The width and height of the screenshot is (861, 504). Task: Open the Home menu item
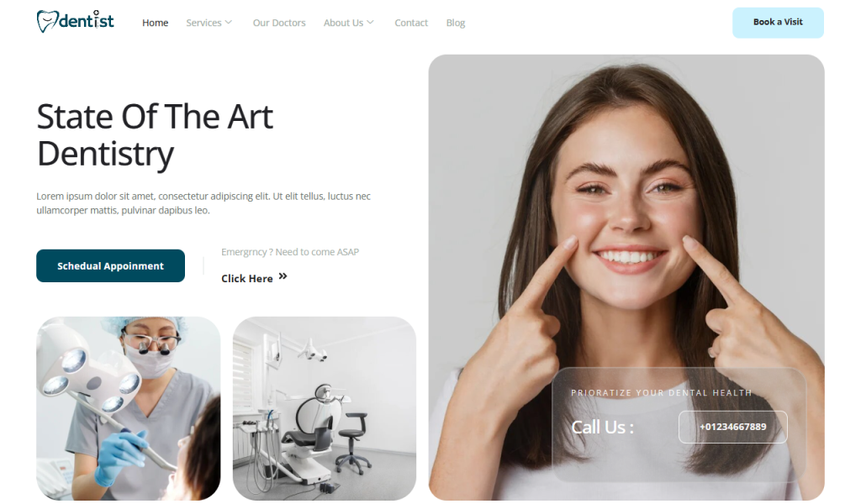pos(155,23)
